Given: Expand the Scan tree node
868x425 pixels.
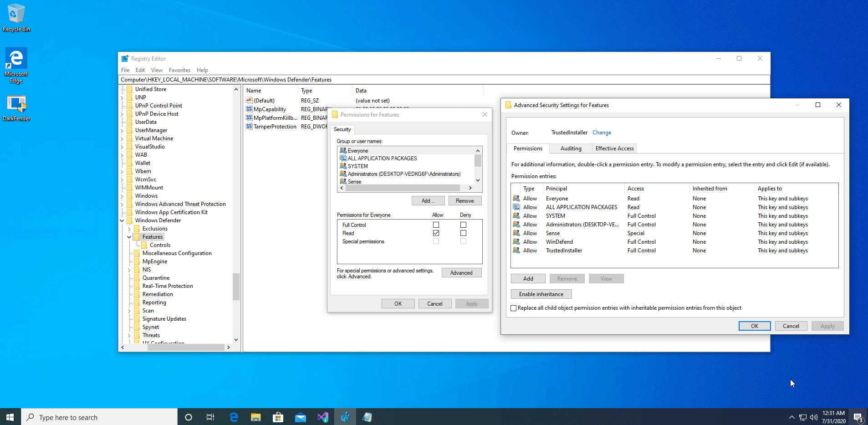Looking at the screenshot, I should 129,311.
